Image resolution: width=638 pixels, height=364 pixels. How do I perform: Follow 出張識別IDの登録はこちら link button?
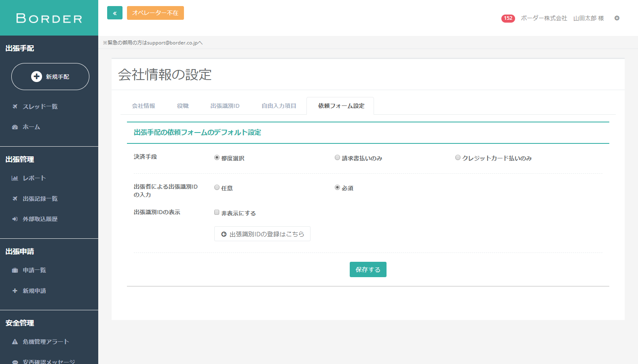click(262, 234)
